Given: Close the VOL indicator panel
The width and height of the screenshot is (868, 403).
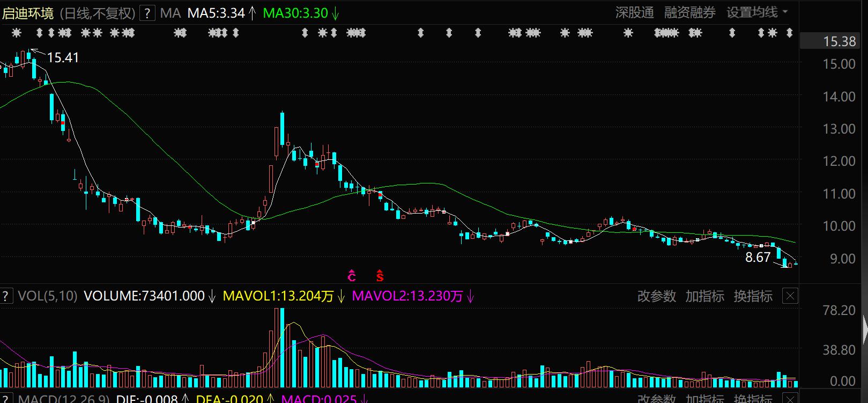Looking at the screenshot, I should (x=790, y=296).
